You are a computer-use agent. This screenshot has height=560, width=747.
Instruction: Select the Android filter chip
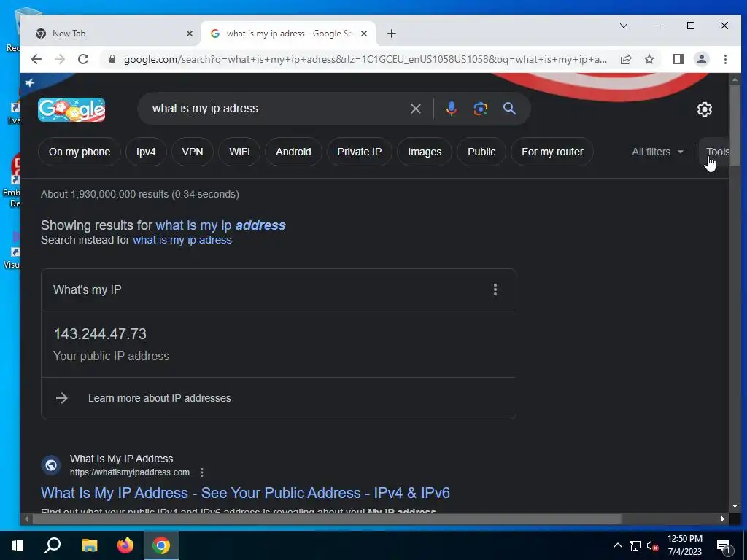[293, 152]
